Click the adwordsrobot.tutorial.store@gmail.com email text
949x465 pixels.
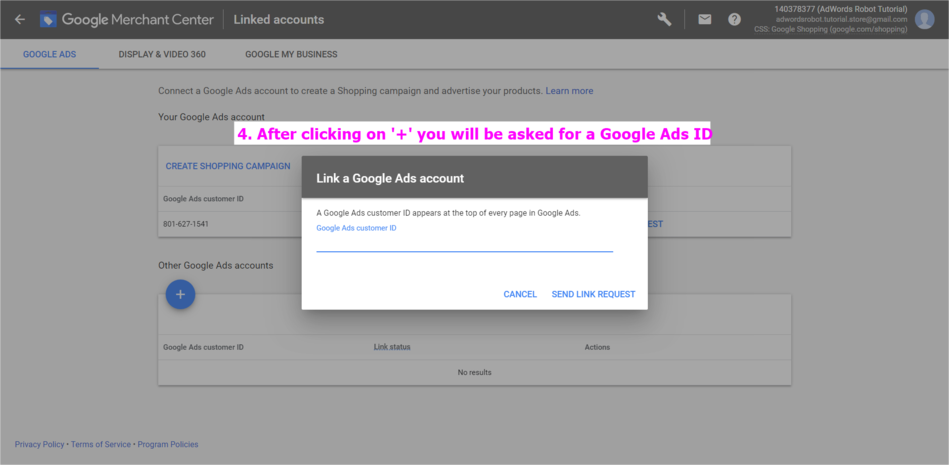coord(842,19)
